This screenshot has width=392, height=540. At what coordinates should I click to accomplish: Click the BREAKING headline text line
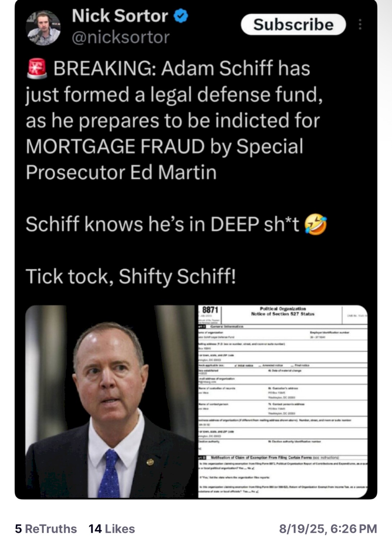182,68
